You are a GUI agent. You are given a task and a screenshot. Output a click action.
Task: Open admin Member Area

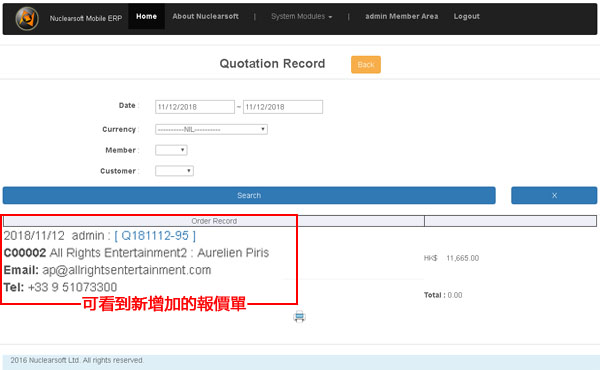pos(401,16)
